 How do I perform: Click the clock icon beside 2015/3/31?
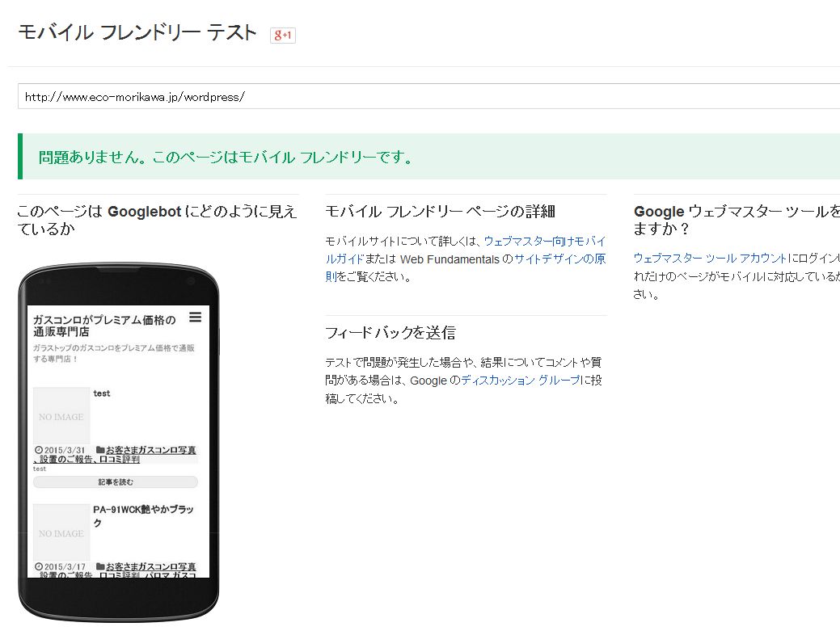(39, 450)
